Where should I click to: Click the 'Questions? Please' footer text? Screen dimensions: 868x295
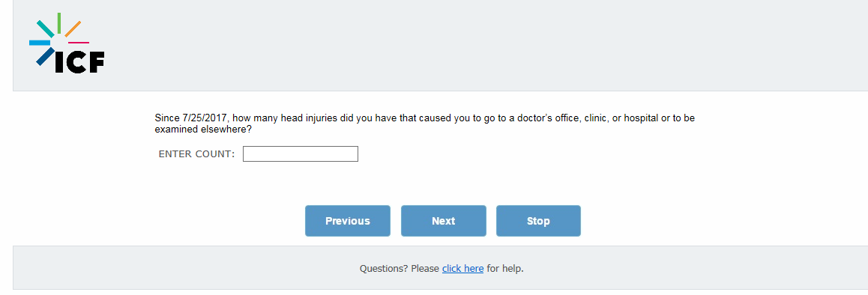pyautogui.click(x=399, y=269)
